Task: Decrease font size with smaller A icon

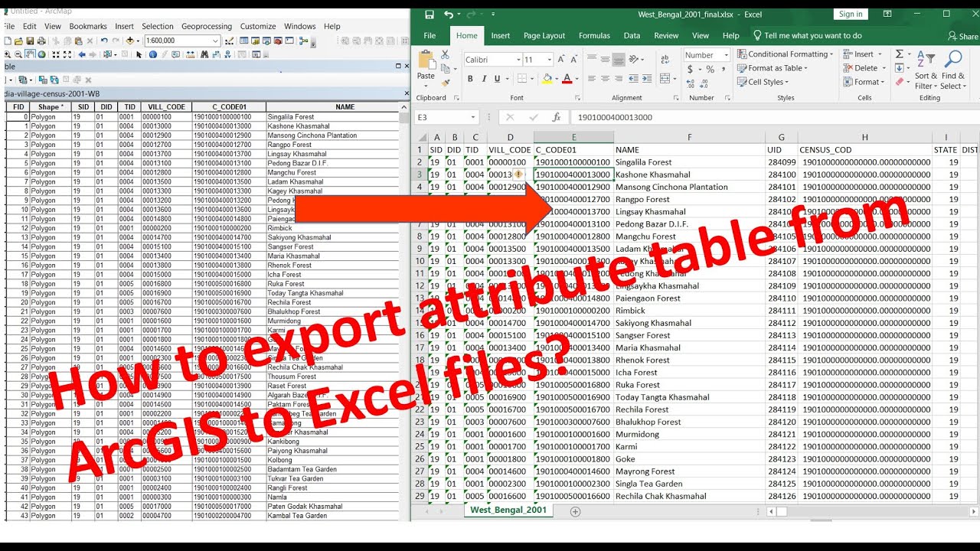Action: 575,59
